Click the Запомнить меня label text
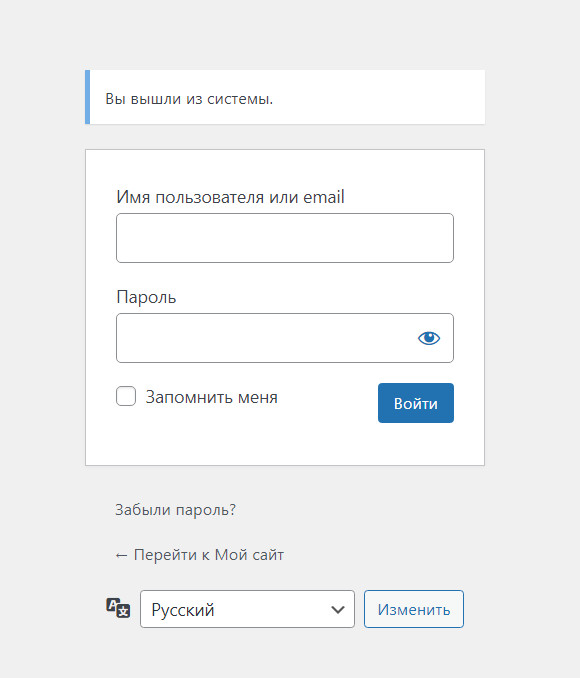Viewport: 580px width, 678px height. (x=211, y=397)
